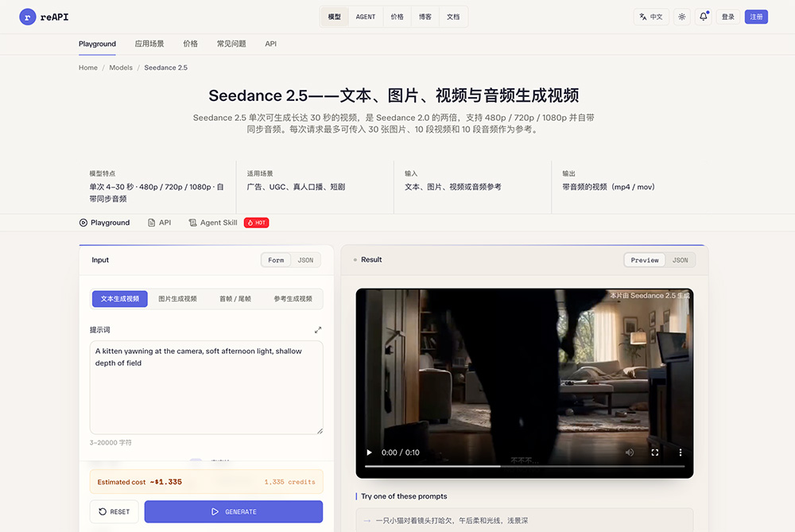Click the 3–20000 字符 character hint
The width and height of the screenshot is (795, 532).
click(111, 443)
